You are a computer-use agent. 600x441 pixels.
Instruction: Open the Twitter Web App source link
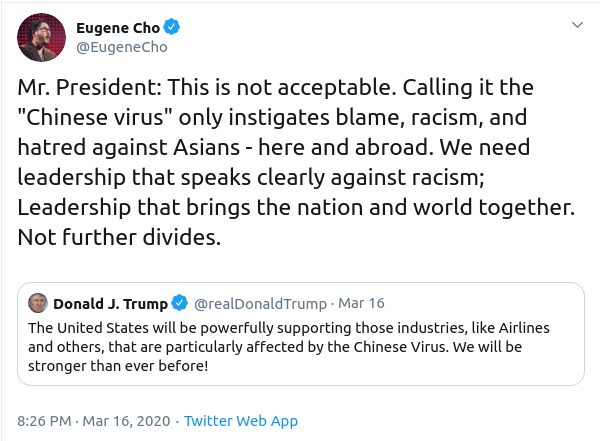241,421
